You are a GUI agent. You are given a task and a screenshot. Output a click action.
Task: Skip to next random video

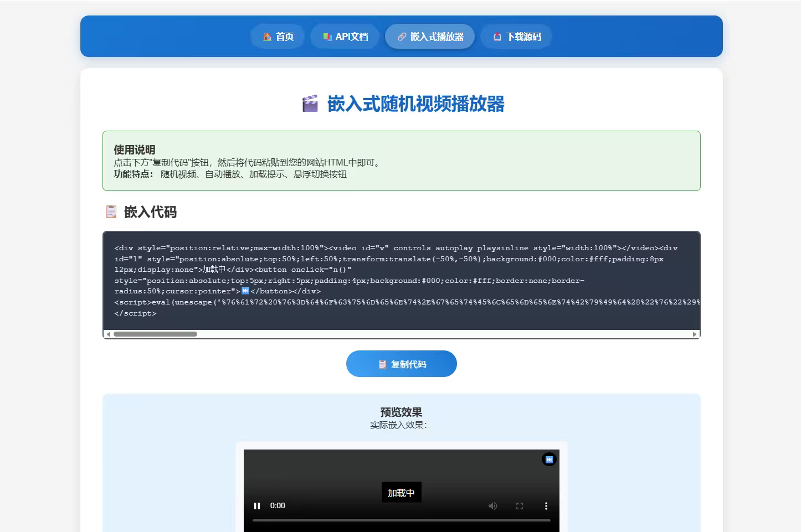coord(549,459)
